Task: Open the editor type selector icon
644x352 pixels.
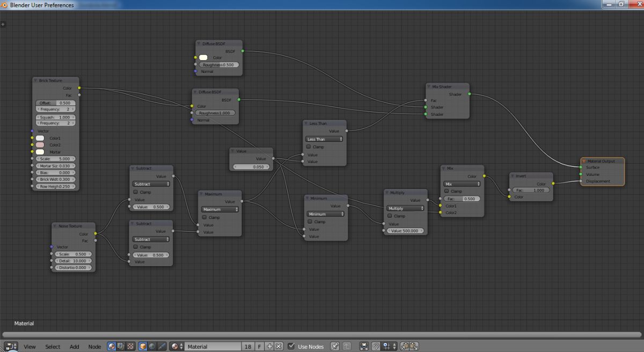Action: click(11, 347)
